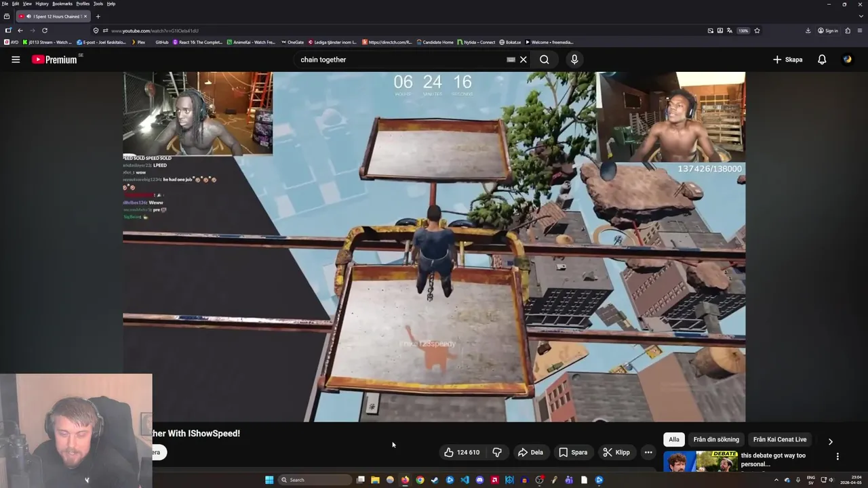
Task: Open the Bokat.se bookmark
Action: coord(510,42)
